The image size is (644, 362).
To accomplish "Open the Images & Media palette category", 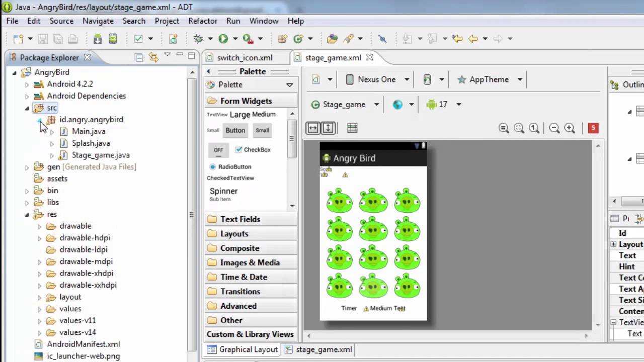I will pyautogui.click(x=251, y=262).
